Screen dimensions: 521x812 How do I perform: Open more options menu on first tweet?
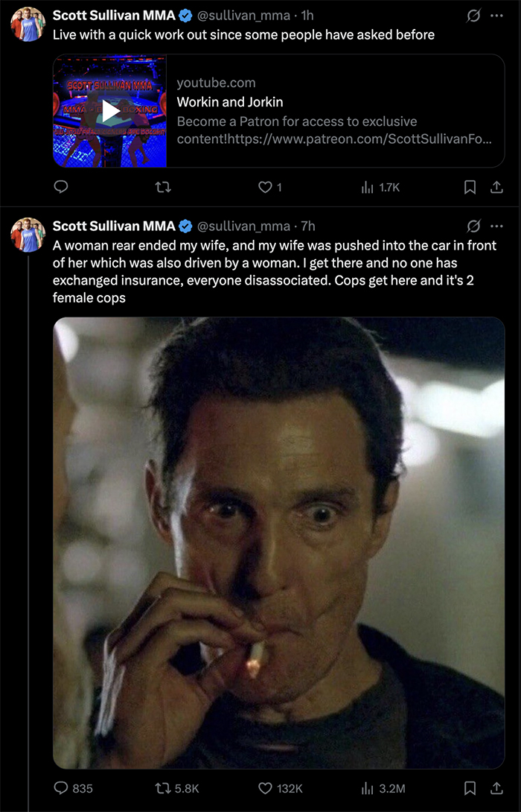tap(496, 16)
